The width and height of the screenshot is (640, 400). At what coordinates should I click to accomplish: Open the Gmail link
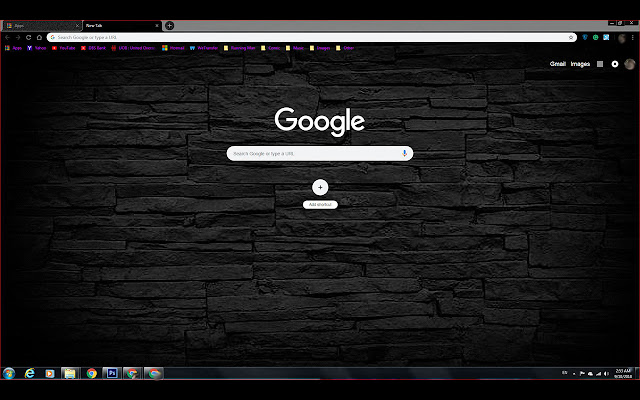coord(558,64)
